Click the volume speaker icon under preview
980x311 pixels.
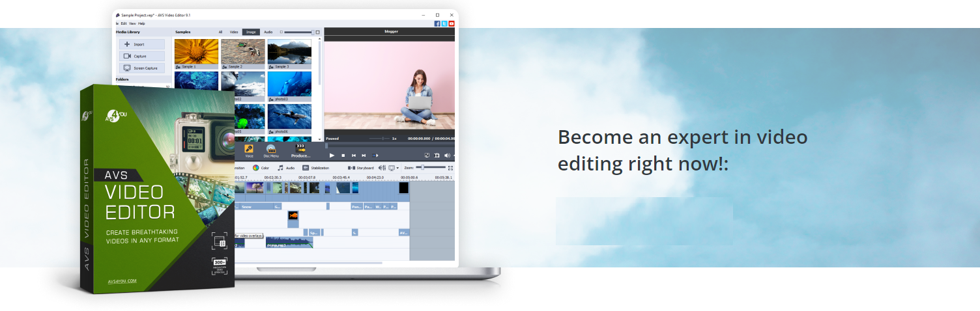(447, 155)
